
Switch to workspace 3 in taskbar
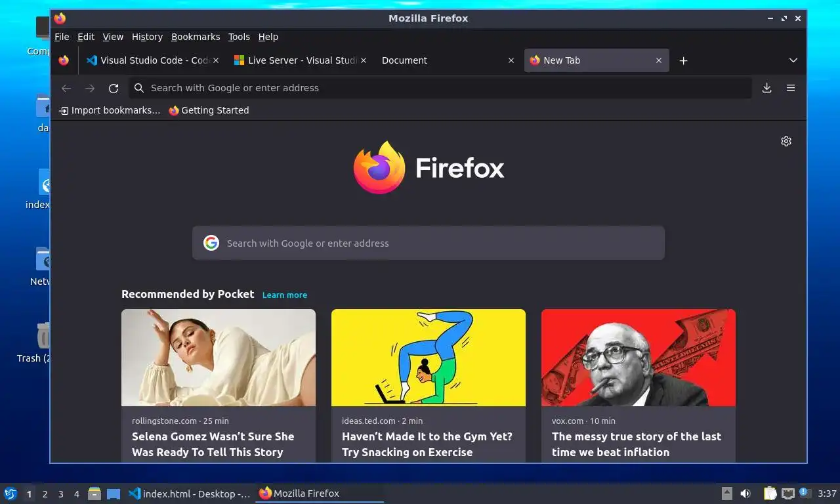(60, 494)
